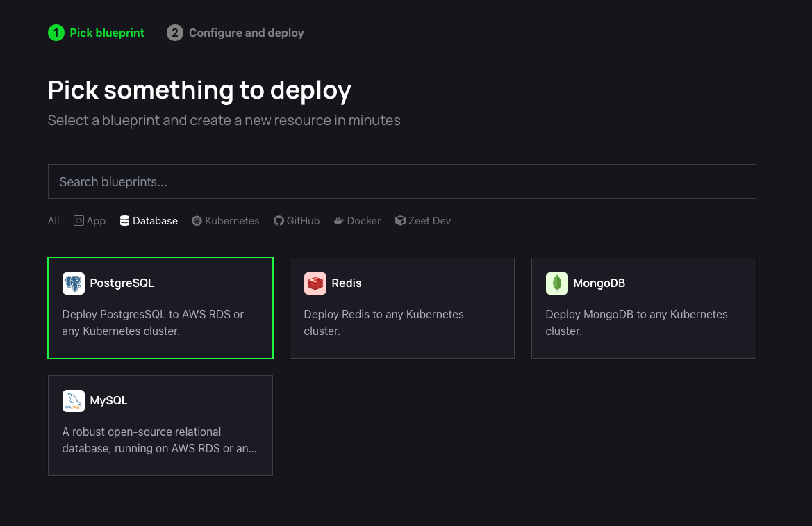Show All blueprints filter
Viewport: 812px width, 526px height.
pyautogui.click(x=53, y=221)
